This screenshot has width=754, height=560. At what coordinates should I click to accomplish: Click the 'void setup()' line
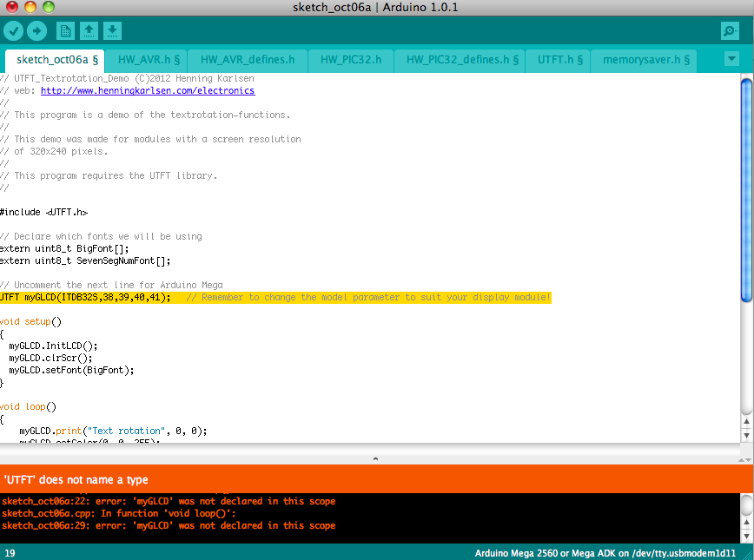[x=30, y=321]
